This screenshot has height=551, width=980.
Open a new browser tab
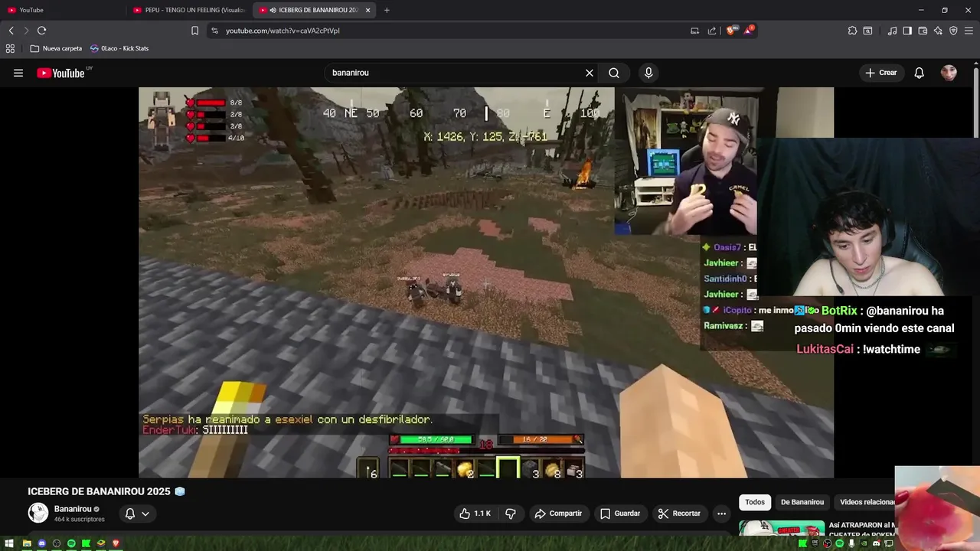click(387, 10)
